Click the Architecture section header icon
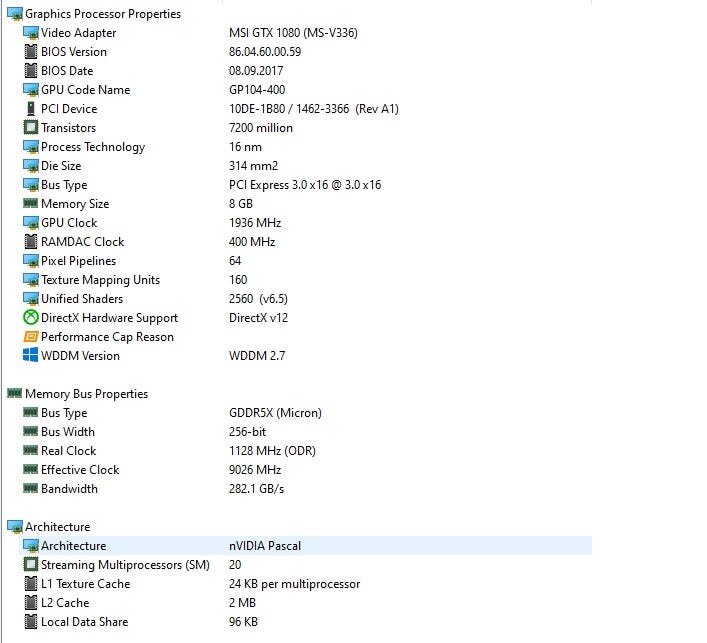This screenshot has height=643, width=707. [14, 527]
